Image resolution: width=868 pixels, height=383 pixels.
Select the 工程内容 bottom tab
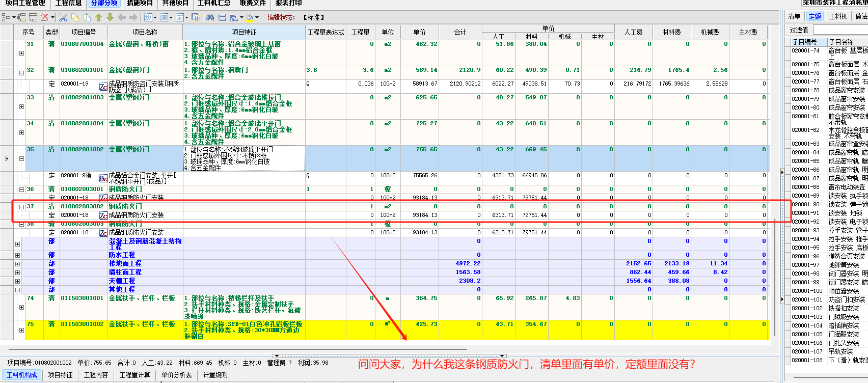coord(96,375)
